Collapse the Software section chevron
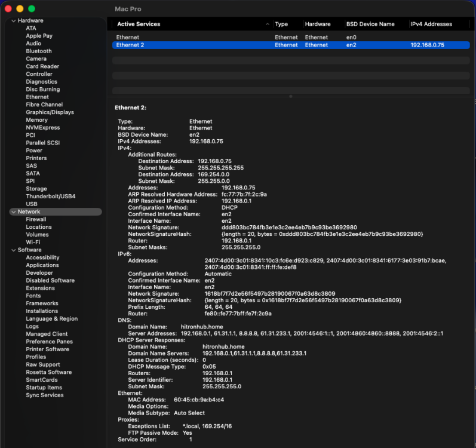Viewport: 476px width, 448px height. point(13,250)
